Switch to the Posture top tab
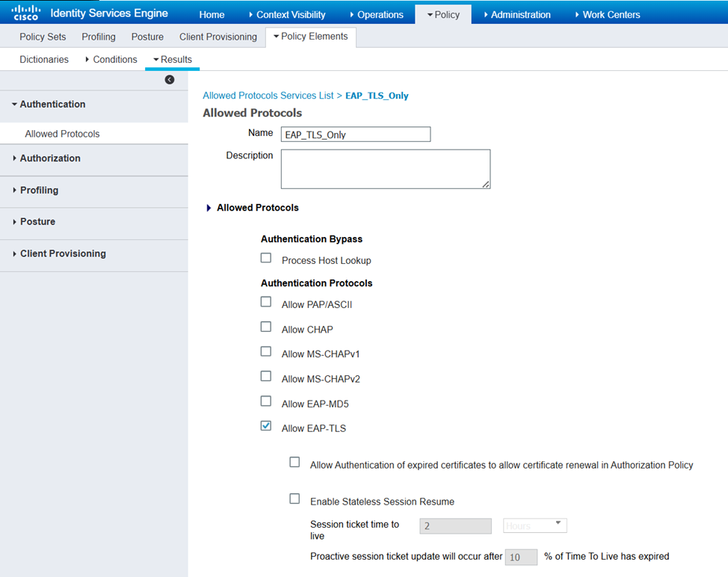Viewport: 728px width, 577px height. point(147,37)
